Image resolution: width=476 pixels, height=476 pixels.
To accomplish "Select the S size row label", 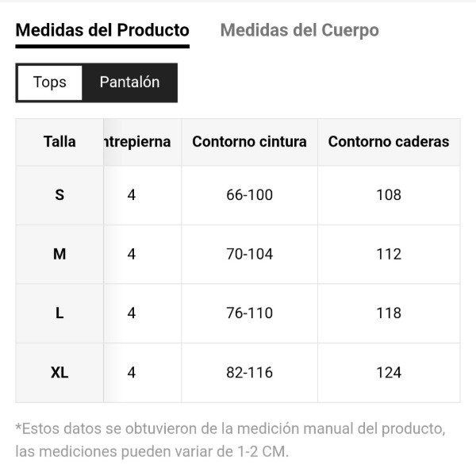I will click(x=59, y=195).
